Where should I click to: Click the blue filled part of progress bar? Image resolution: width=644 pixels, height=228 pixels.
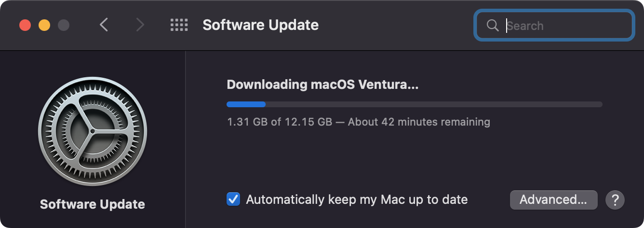pos(246,104)
